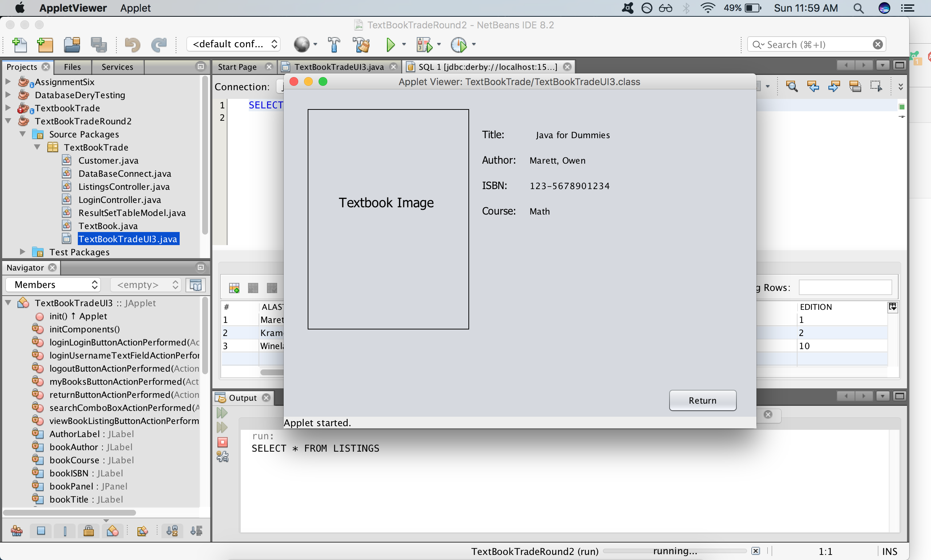The image size is (931, 560).
Task: Click the Clean and Build broom icon
Action: [361, 44]
